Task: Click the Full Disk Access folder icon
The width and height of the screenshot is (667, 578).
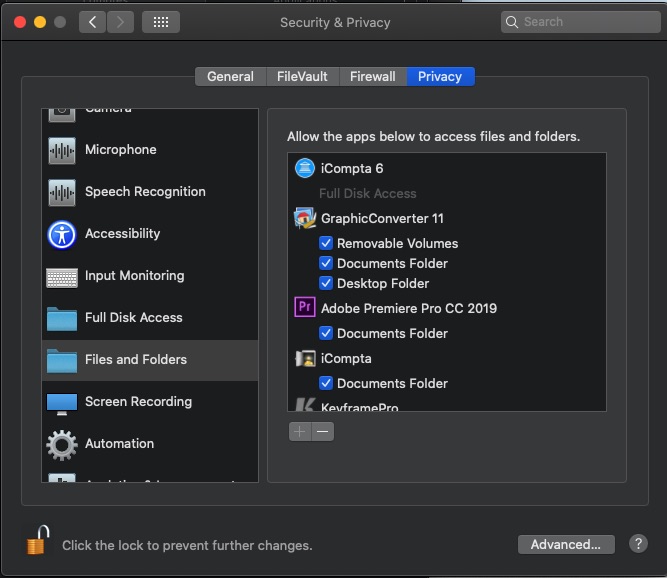Action: tap(62, 319)
